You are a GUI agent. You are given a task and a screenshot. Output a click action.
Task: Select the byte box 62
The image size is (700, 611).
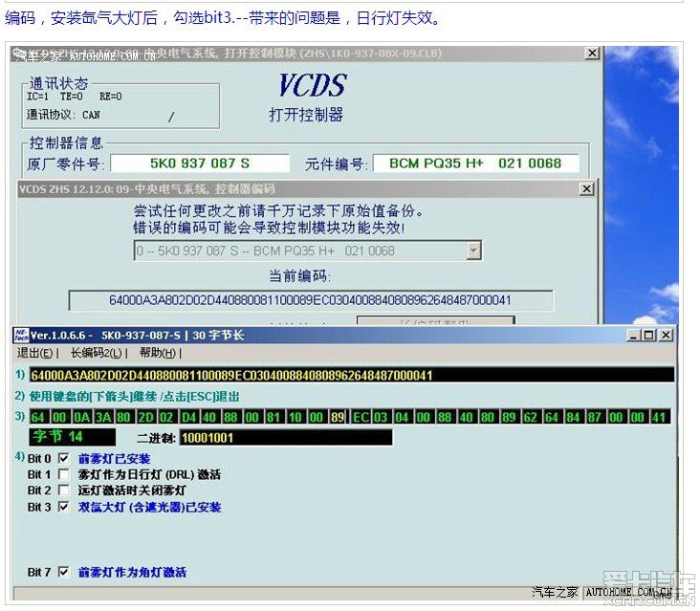531,417
